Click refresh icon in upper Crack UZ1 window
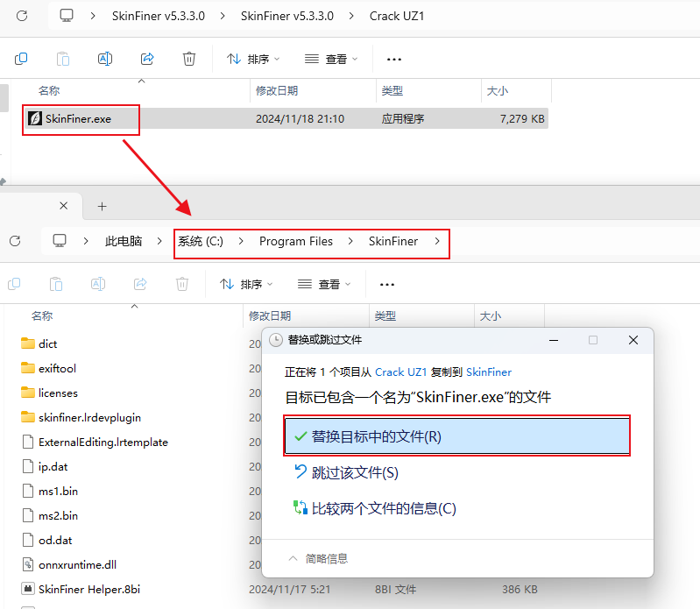Image resolution: width=700 pixels, height=609 pixels. coord(22,16)
